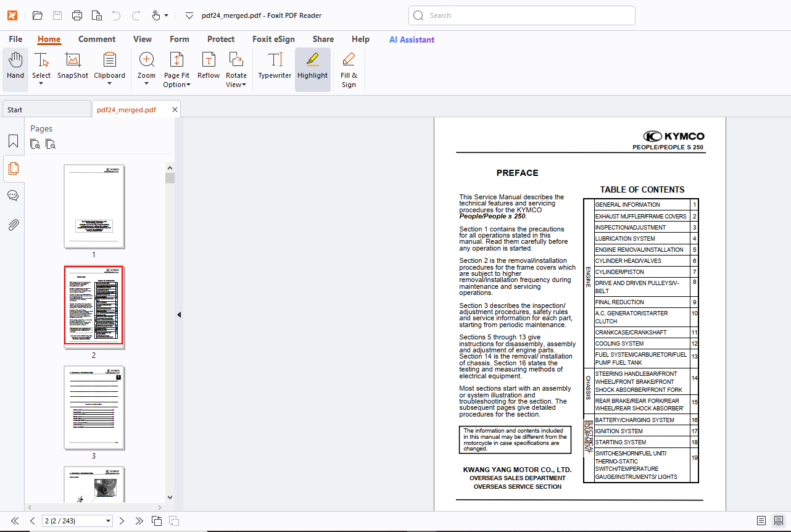This screenshot has height=532, width=791.
Task: Open the Bookmarks side panel
Action: point(13,141)
